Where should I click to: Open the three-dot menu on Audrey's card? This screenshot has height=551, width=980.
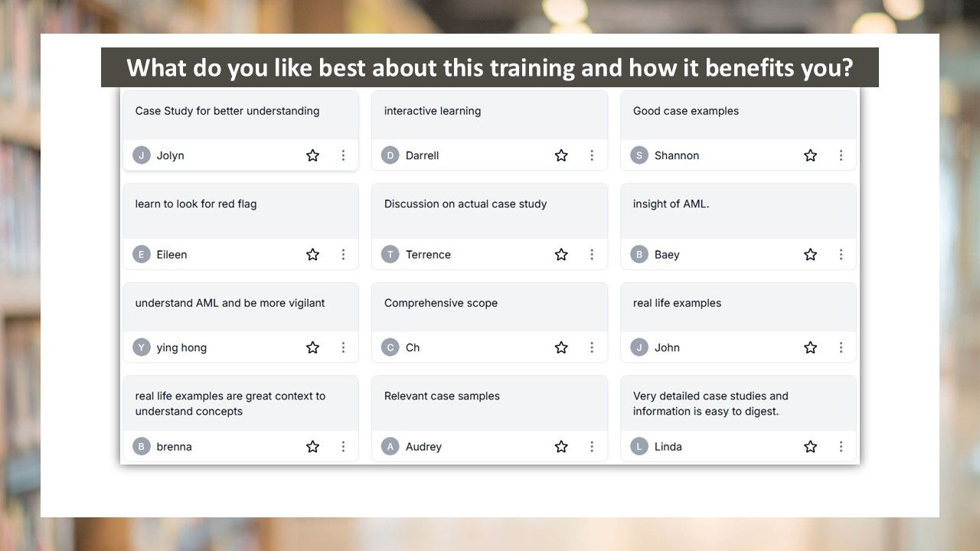[592, 447]
